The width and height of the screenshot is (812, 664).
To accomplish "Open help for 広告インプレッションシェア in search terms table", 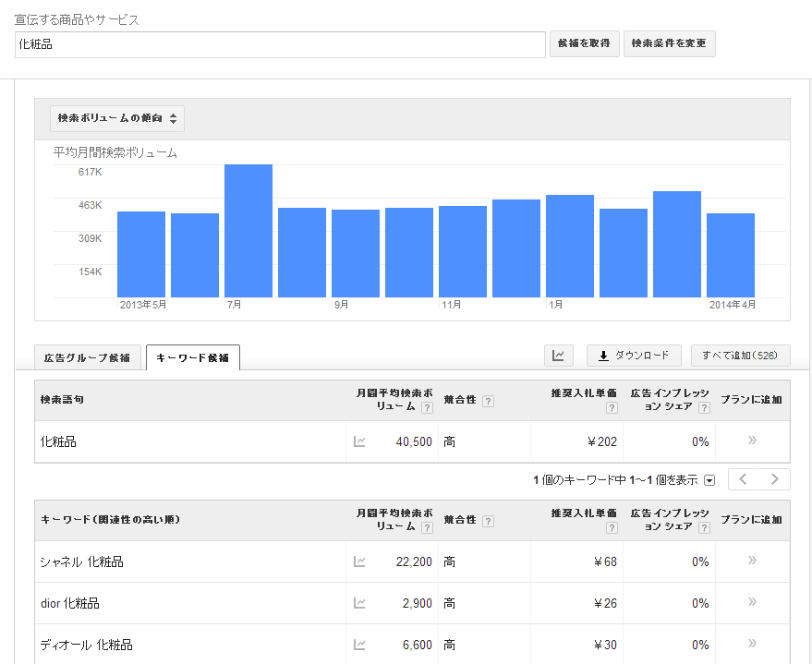I will [704, 408].
